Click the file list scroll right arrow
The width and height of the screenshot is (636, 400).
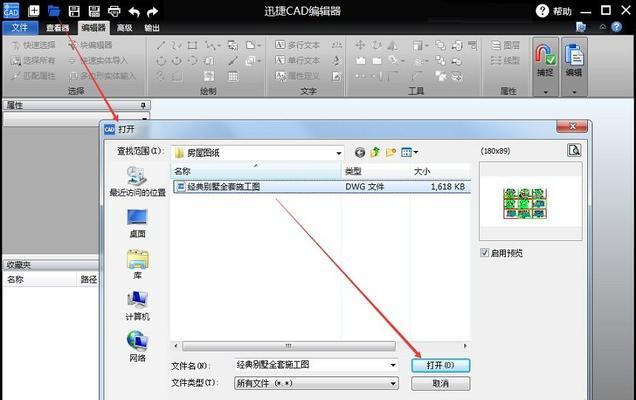tap(465, 346)
